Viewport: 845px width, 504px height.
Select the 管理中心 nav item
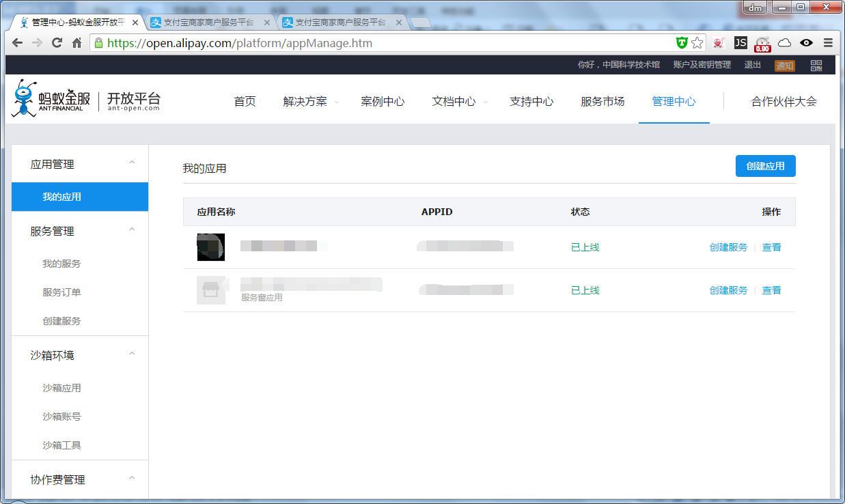click(674, 102)
